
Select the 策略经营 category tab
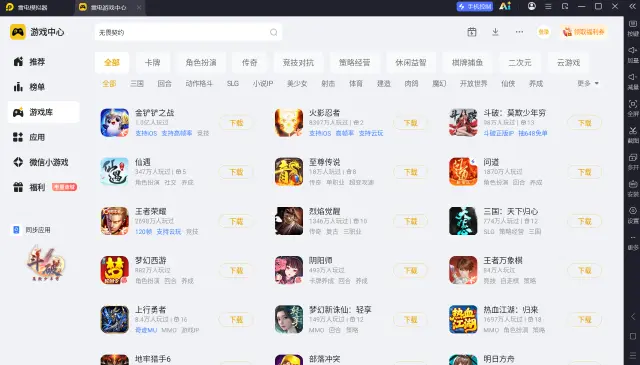tap(354, 62)
